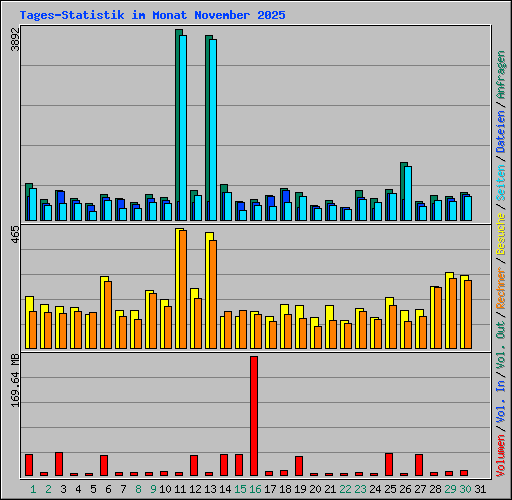Click day label '31' on x-axis
512x500 pixels.
480,489
